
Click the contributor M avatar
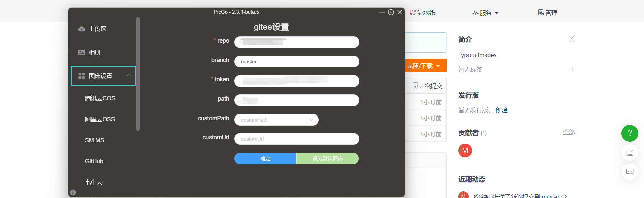coord(465,151)
